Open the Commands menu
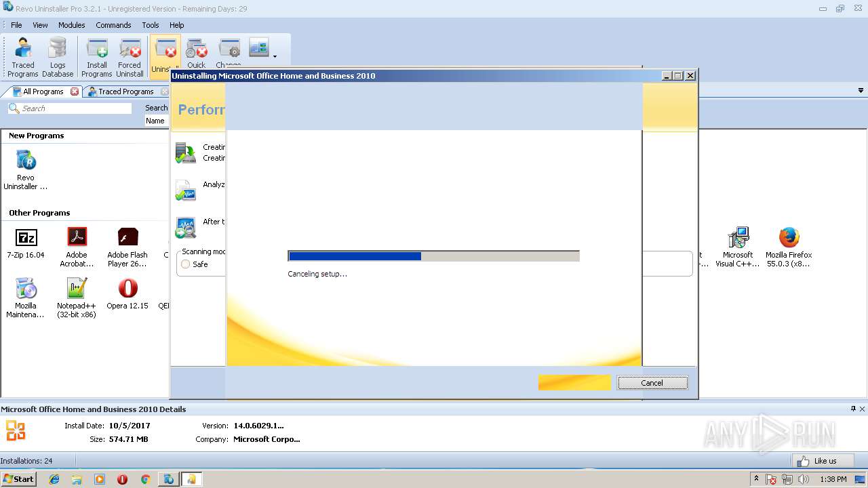868x488 pixels. (113, 25)
